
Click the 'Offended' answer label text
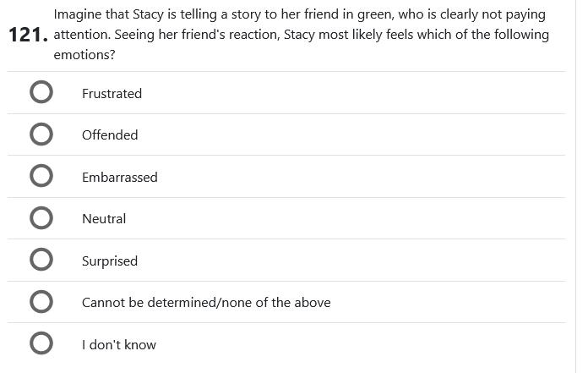(x=110, y=135)
